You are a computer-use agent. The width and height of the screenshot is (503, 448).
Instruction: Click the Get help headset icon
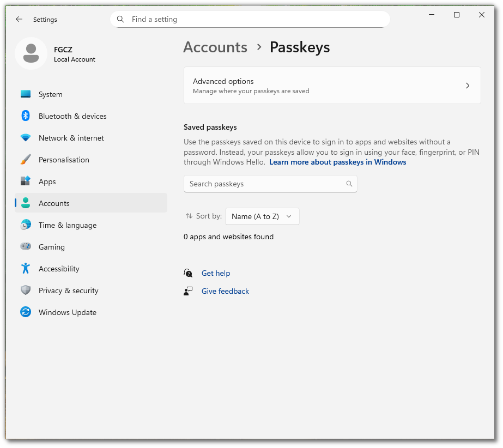(188, 273)
